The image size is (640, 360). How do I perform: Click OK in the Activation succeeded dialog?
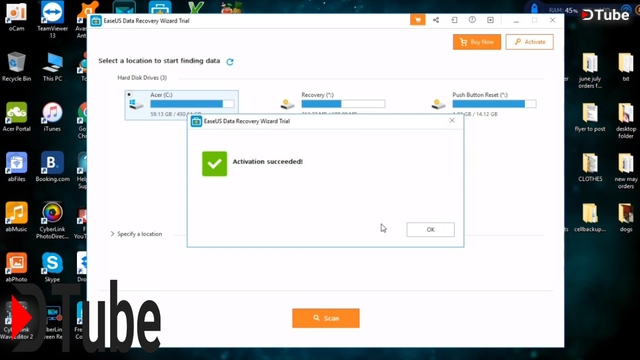click(430, 229)
